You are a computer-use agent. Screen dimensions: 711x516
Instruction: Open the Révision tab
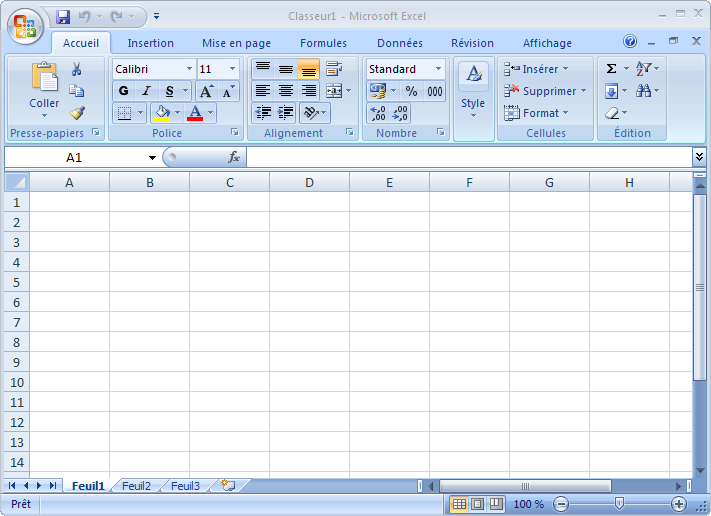[x=472, y=43]
